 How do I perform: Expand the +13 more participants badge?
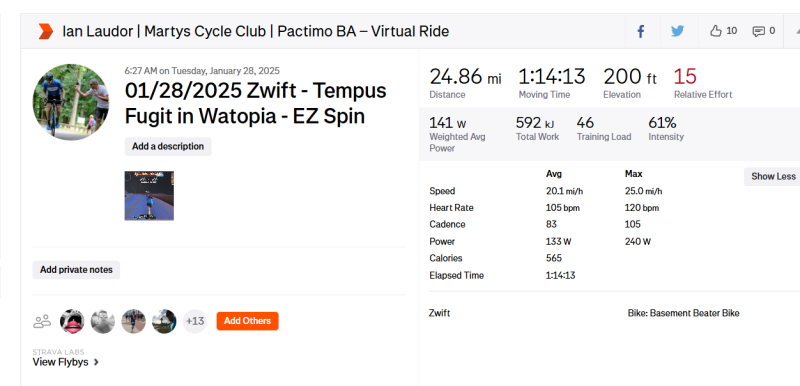point(195,321)
